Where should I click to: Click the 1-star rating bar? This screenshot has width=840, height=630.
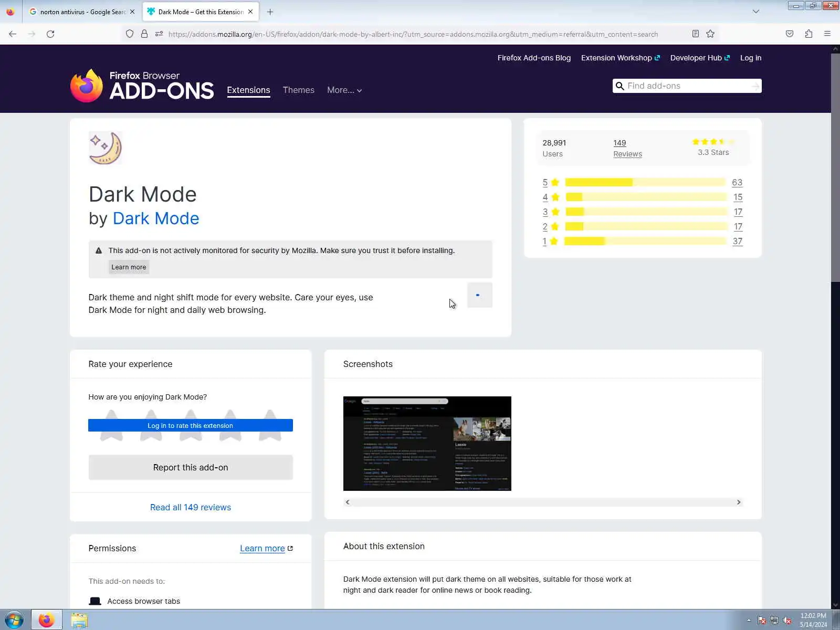point(645,241)
